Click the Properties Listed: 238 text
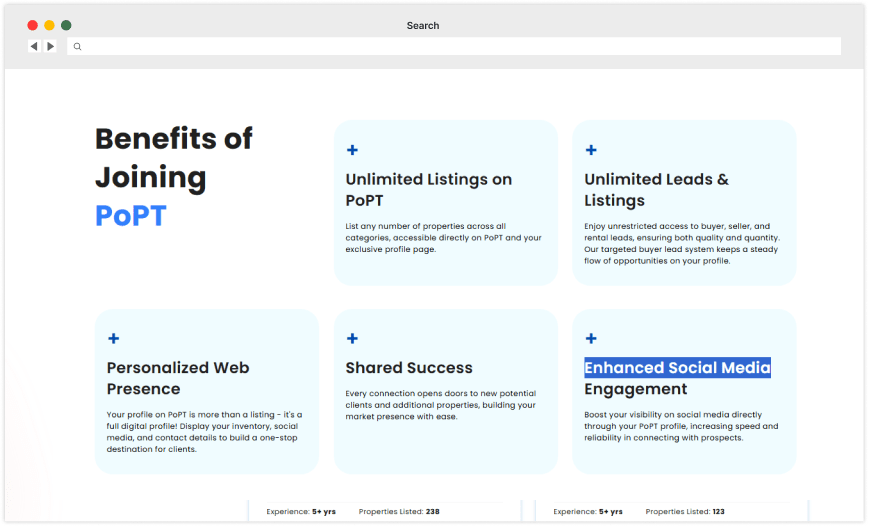This screenshot has width=869, height=527. click(x=399, y=511)
